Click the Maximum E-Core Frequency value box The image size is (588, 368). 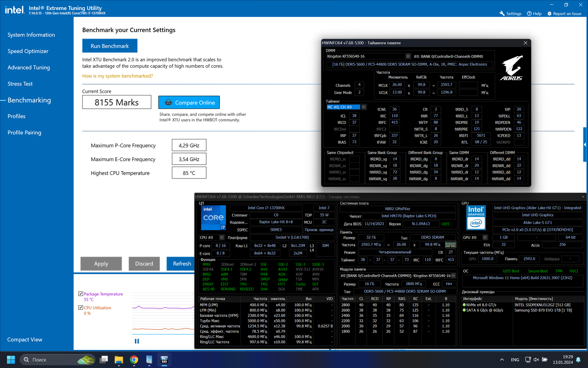point(189,159)
